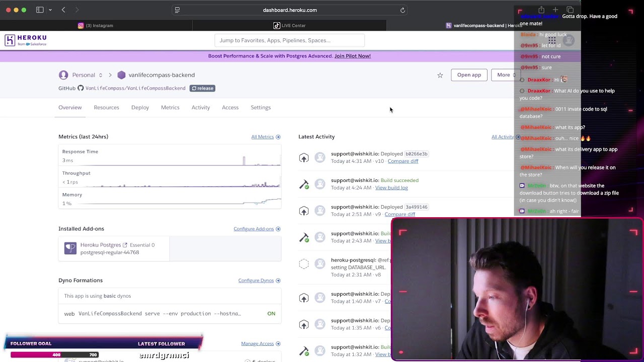Click deploy icon for 3a499146 deployment
This screenshot has width=644, height=362.
coord(304,211)
